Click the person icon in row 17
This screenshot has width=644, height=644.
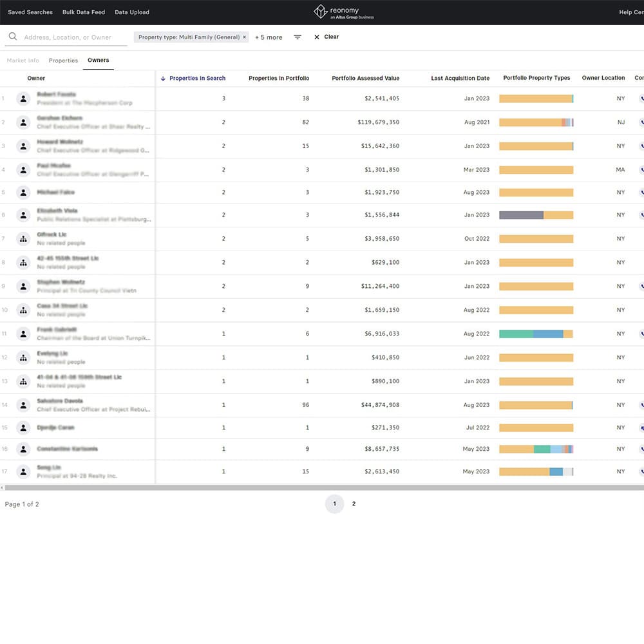click(23, 471)
